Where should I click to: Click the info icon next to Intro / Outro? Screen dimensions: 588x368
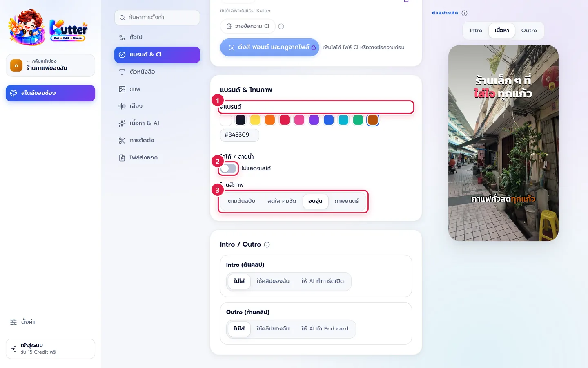click(x=267, y=245)
